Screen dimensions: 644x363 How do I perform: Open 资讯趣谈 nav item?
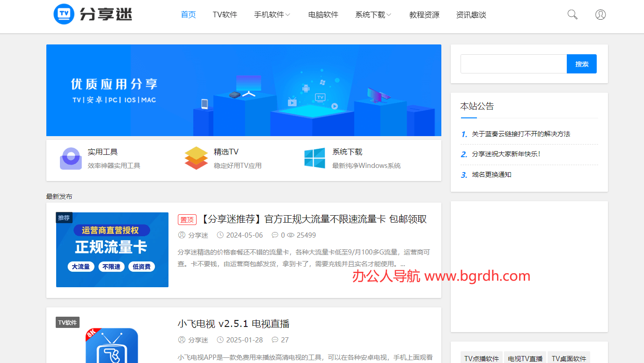point(471,15)
